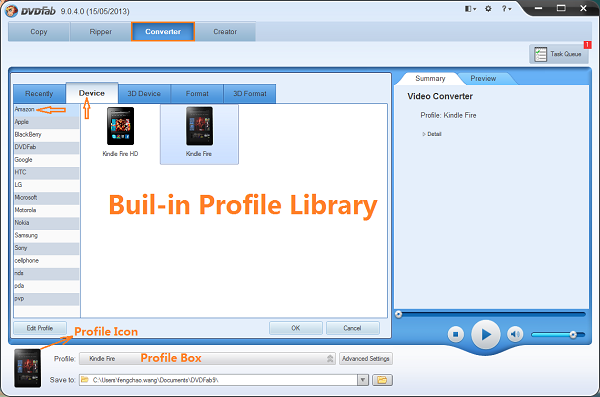Switch to the Copy module tab
Screen dimensions: 600x397
point(39,32)
